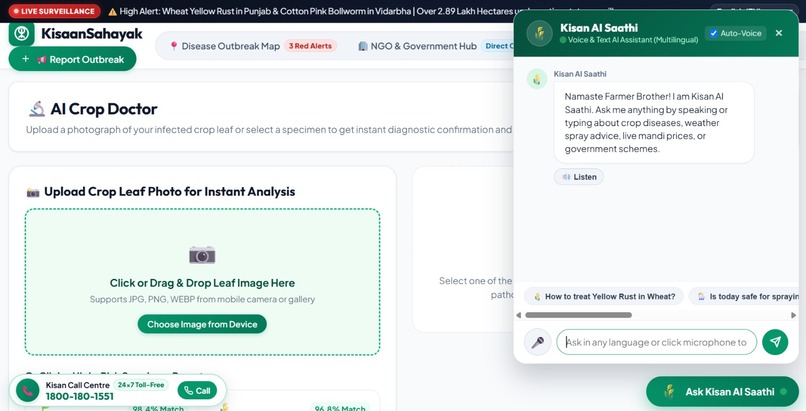Choose Image from Device
806x411 pixels.
coord(202,324)
